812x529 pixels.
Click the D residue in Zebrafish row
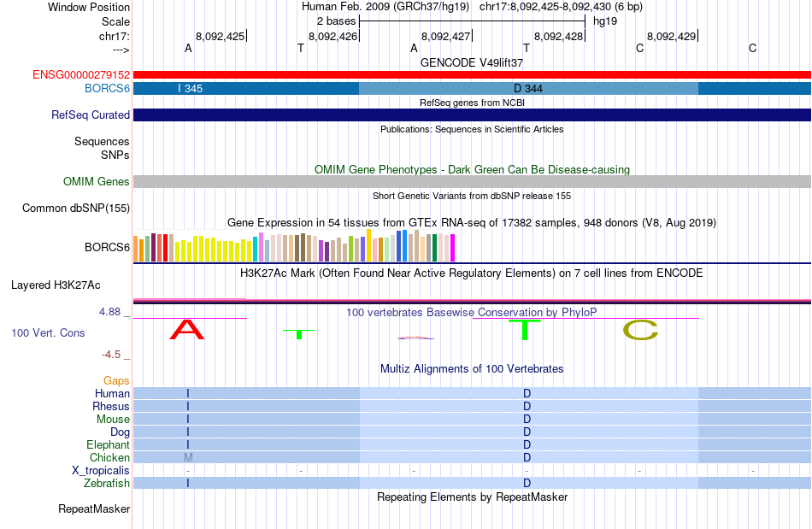tap(527, 483)
